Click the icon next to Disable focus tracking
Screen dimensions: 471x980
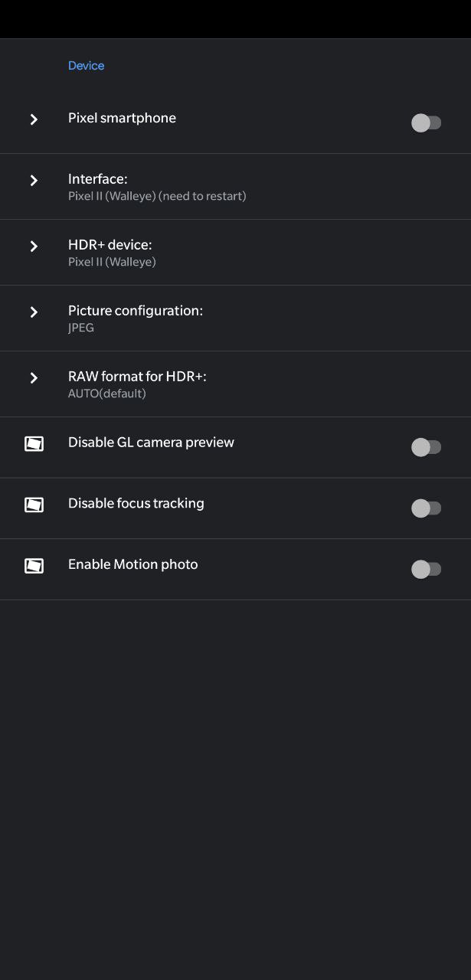34,505
